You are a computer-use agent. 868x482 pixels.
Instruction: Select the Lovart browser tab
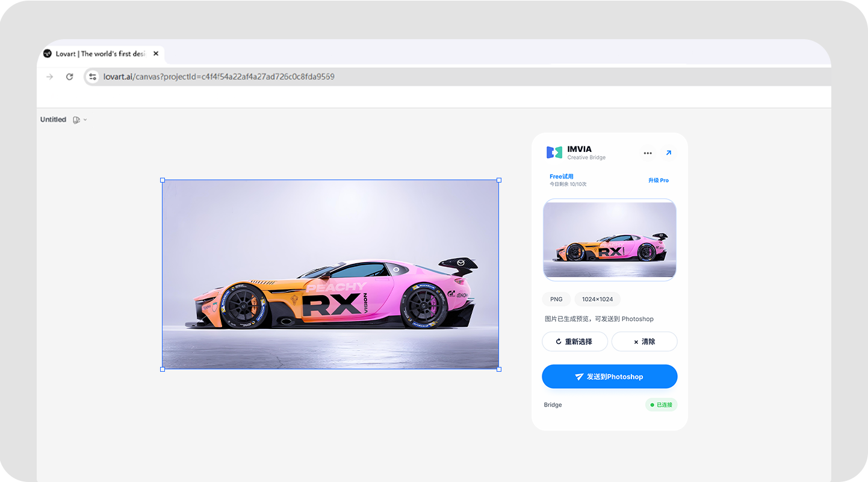(x=101, y=54)
